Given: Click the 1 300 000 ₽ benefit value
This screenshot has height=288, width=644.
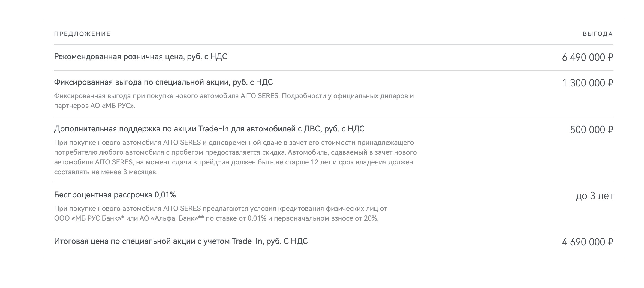Looking at the screenshot, I should [x=588, y=83].
